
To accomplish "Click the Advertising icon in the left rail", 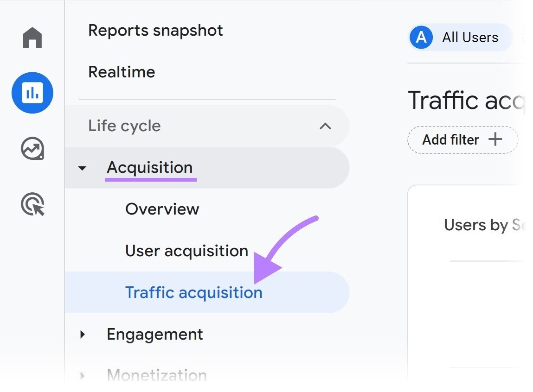I will tap(32, 204).
